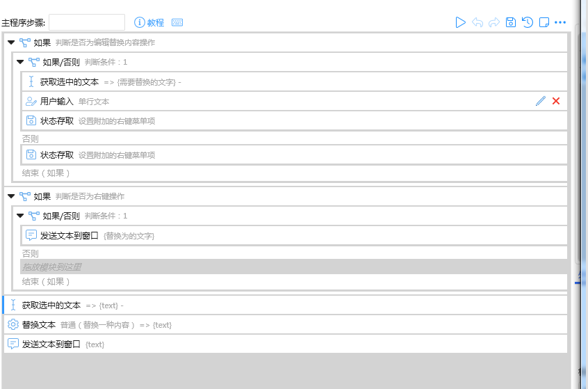Open the history clock icon
588x389 pixels.
(x=528, y=22)
